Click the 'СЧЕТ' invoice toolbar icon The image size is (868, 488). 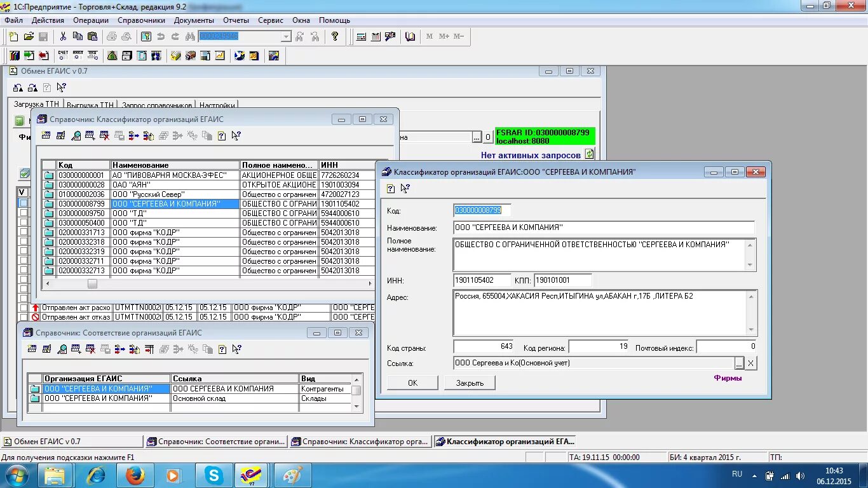click(x=62, y=56)
